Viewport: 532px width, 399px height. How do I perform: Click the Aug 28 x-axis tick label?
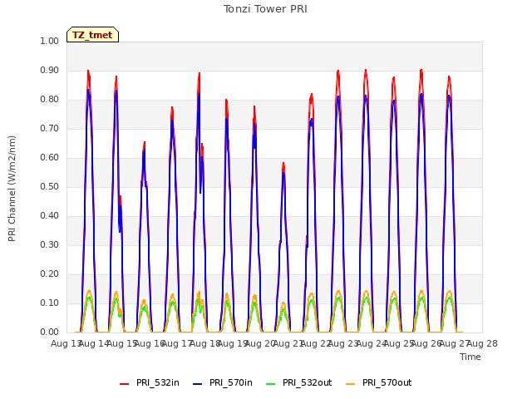(482, 343)
